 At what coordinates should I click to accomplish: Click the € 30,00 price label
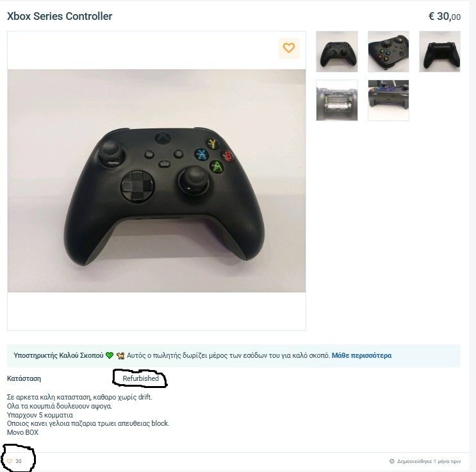click(x=445, y=17)
